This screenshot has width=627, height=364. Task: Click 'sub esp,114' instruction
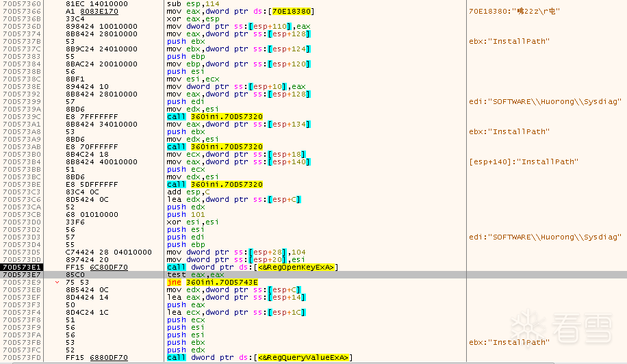coord(193,4)
